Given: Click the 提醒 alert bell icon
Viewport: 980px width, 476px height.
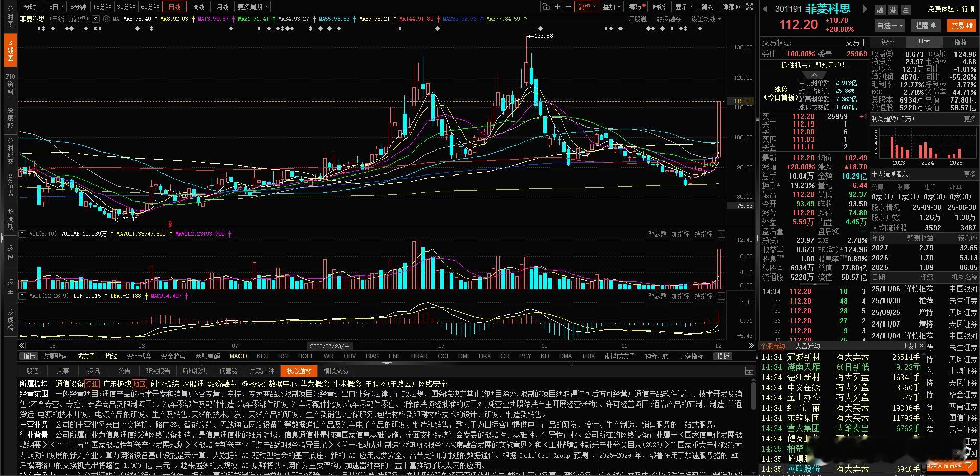Looking at the screenshot, I should 925,26.
